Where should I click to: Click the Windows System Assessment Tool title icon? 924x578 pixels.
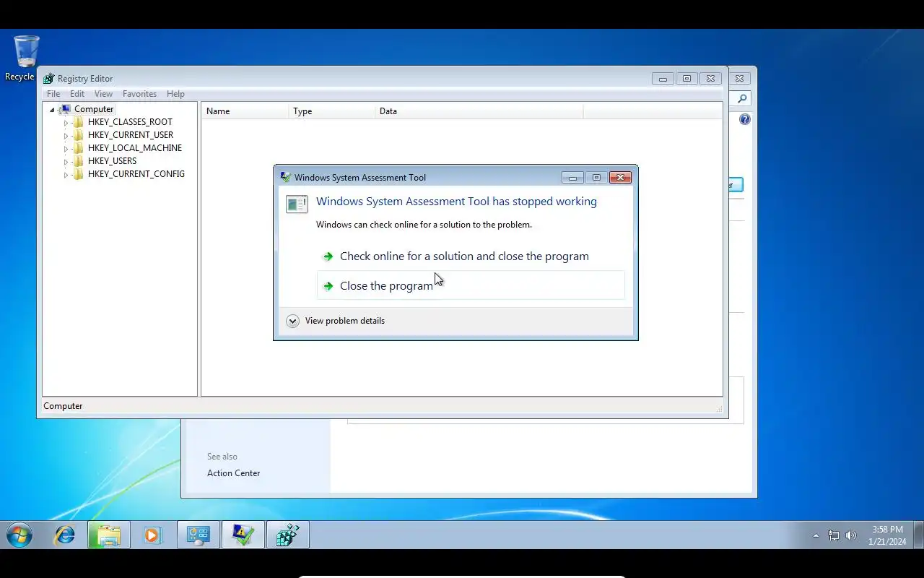click(286, 177)
